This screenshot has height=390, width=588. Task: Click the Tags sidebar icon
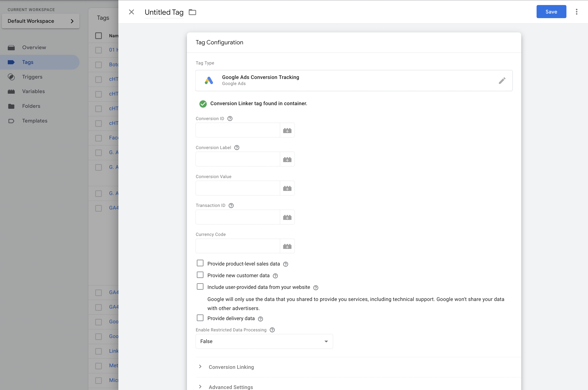(x=11, y=62)
